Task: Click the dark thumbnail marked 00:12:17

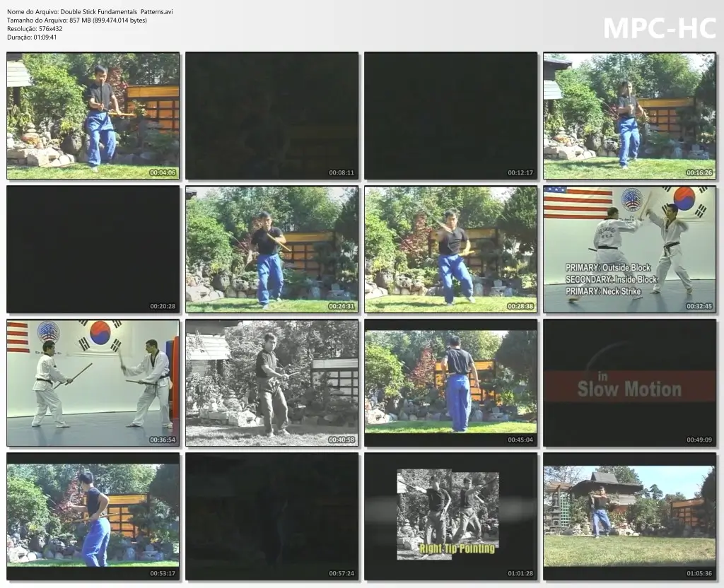Action: click(451, 116)
